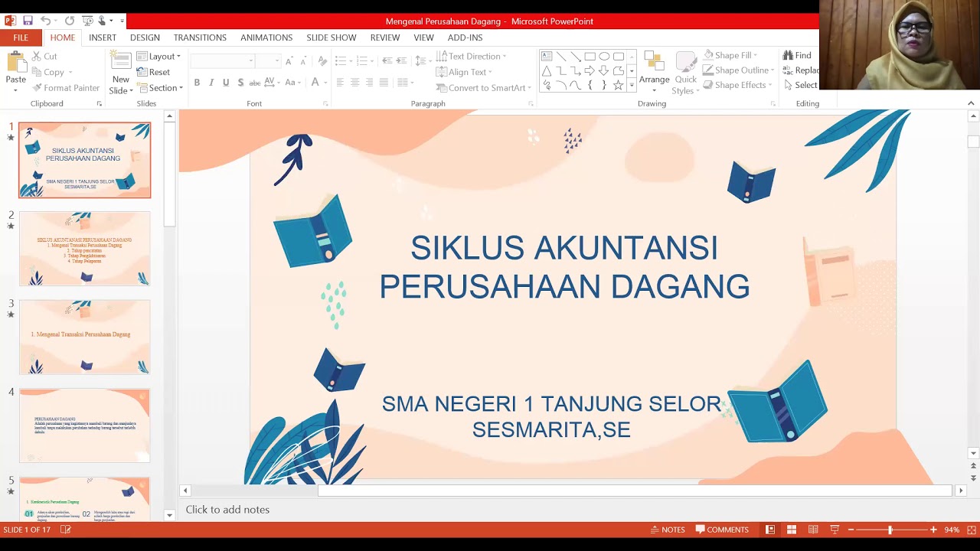Select slide 4 thumbnail Perusahaan Dagang
This screenshot has height=551, width=980.
(85, 425)
